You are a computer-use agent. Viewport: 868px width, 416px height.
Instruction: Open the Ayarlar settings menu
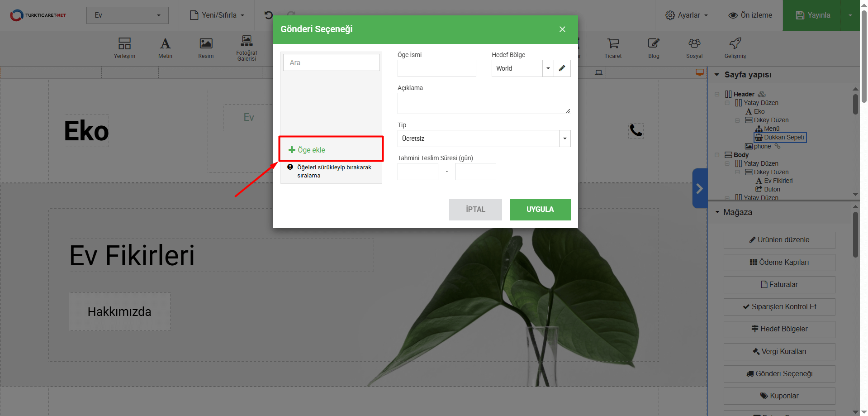pyautogui.click(x=686, y=15)
